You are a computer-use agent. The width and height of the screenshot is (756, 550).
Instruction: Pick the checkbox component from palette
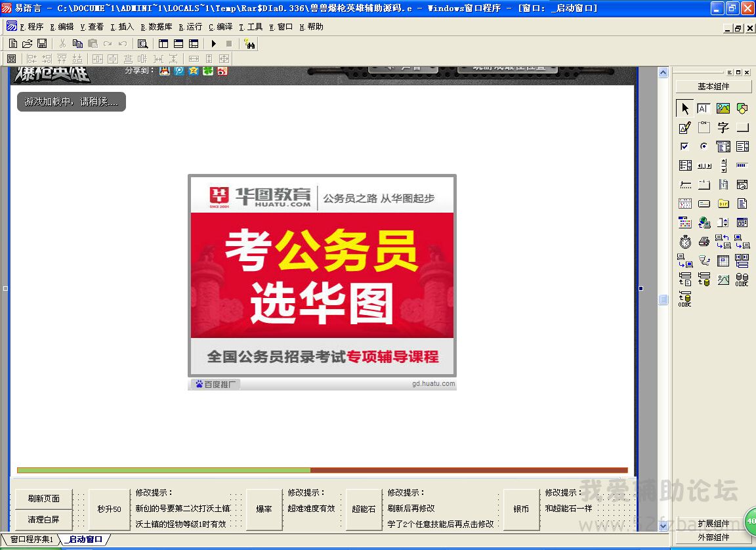click(x=685, y=146)
